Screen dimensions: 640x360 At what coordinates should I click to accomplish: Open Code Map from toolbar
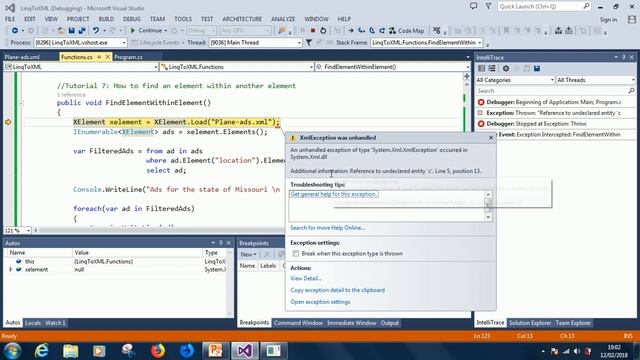pos(407,31)
